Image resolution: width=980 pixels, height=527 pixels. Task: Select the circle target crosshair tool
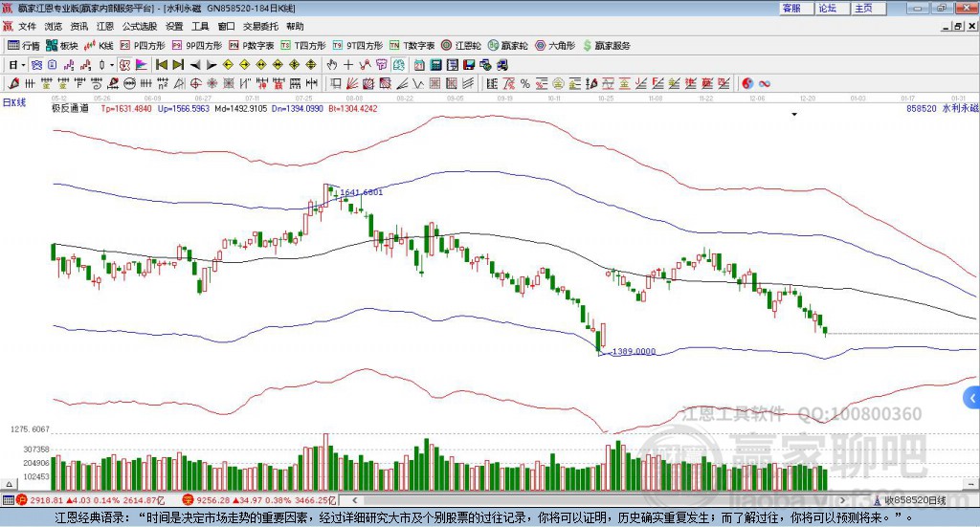195,83
